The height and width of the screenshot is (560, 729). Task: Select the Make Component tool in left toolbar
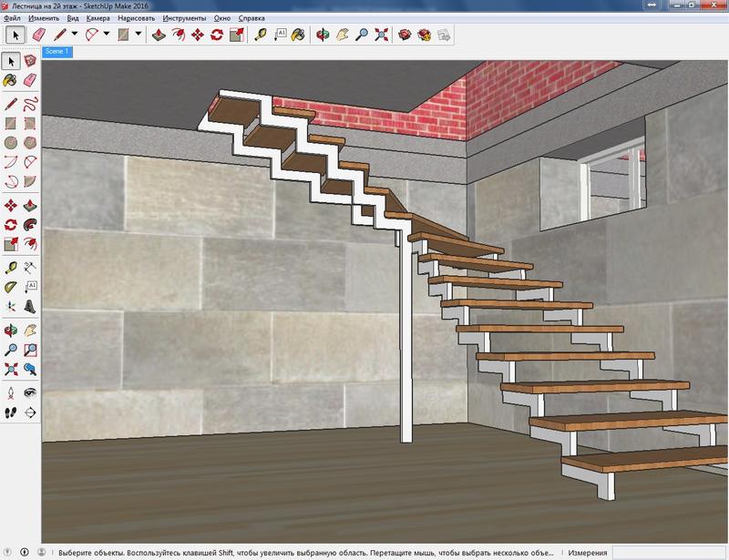point(29,61)
